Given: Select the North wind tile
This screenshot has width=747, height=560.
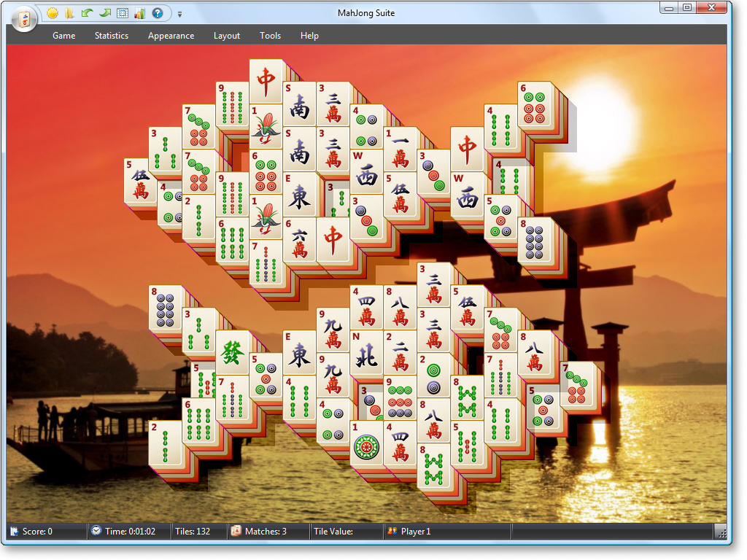Looking at the screenshot, I should click(x=366, y=354).
